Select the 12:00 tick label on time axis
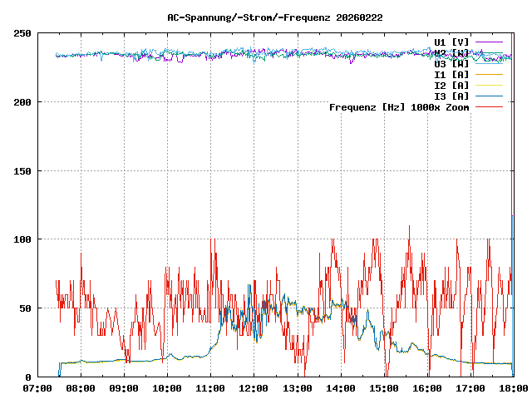Screen dimensions: 532x399 (x=254, y=388)
